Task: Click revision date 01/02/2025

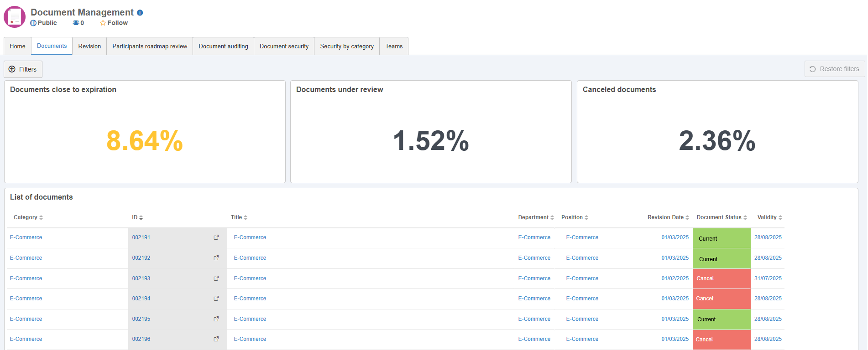Action: point(675,278)
